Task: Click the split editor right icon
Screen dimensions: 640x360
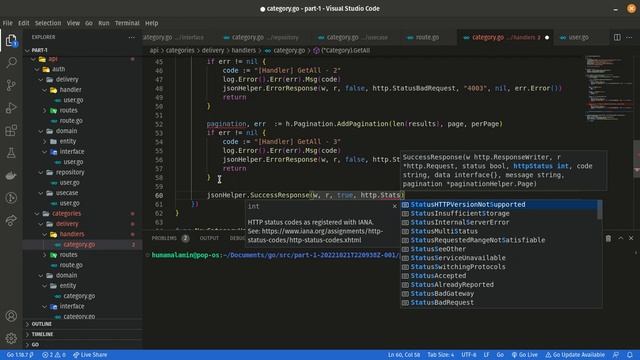Action: (x=617, y=37)
